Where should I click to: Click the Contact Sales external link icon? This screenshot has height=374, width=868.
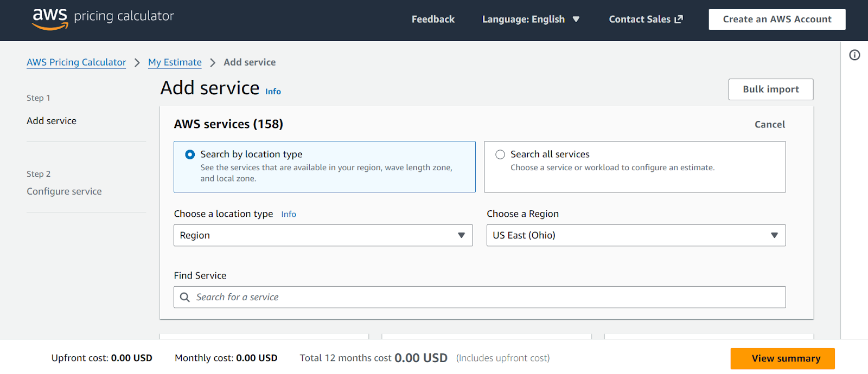tap(679, 19)
